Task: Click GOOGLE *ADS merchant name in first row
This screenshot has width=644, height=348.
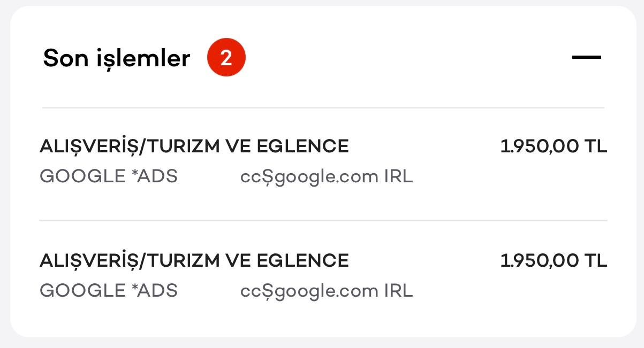Action: point(109,175)
